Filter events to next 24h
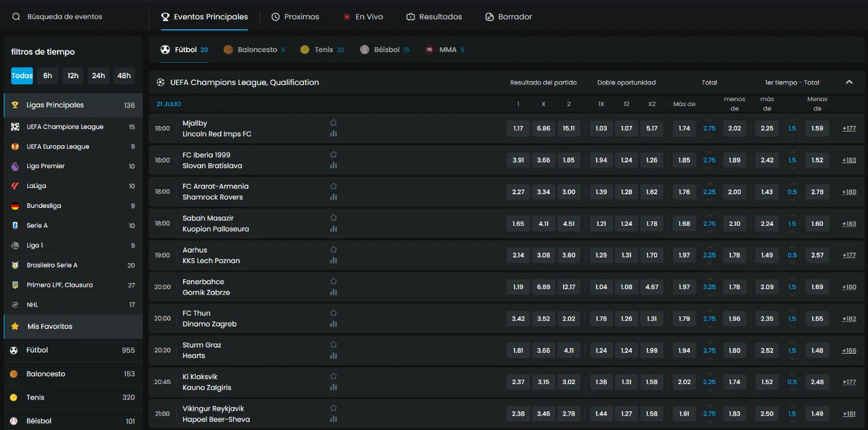The height and width of the screenshot is (430, 868). (x=99, y=76)
